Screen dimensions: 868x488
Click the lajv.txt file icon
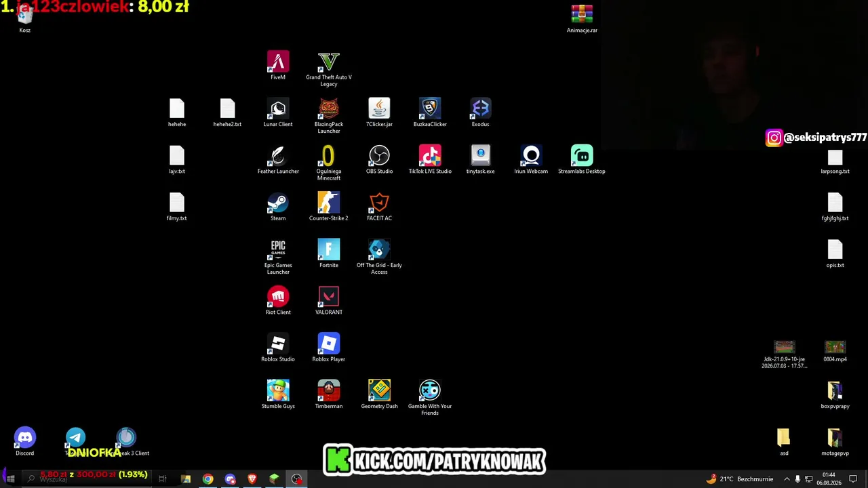pyautogui.click(x=177, y=159)
